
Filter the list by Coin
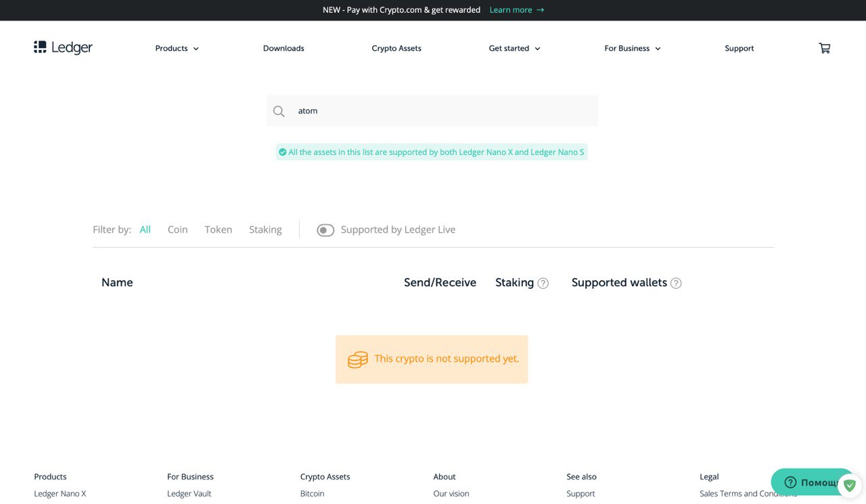click(x=177, y=230)
